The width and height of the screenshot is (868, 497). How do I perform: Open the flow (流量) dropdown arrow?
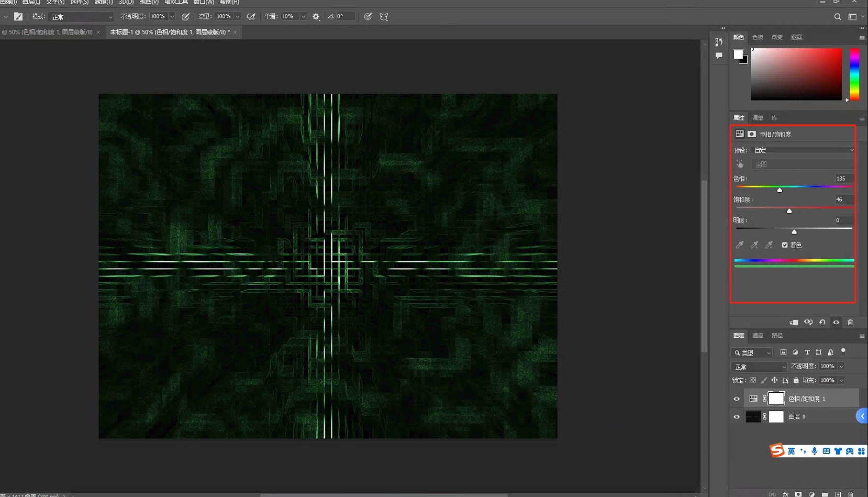(x=238, y=17)
